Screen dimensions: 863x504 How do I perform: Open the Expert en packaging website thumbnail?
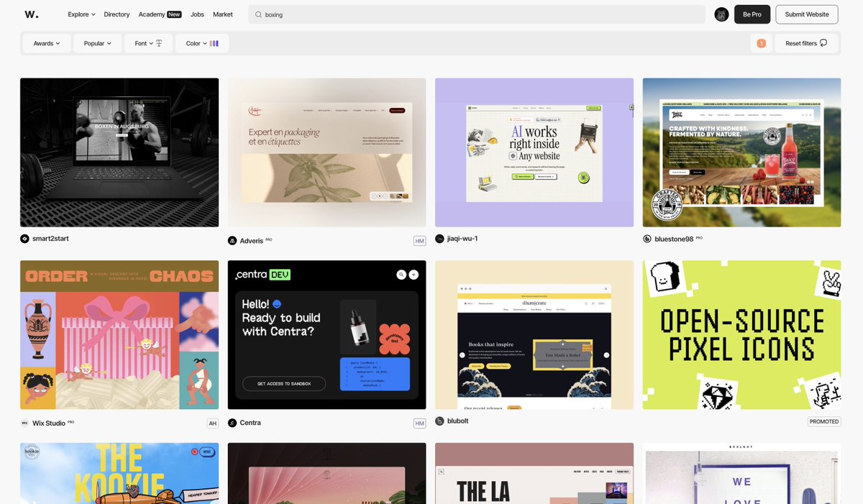(327, 152)
